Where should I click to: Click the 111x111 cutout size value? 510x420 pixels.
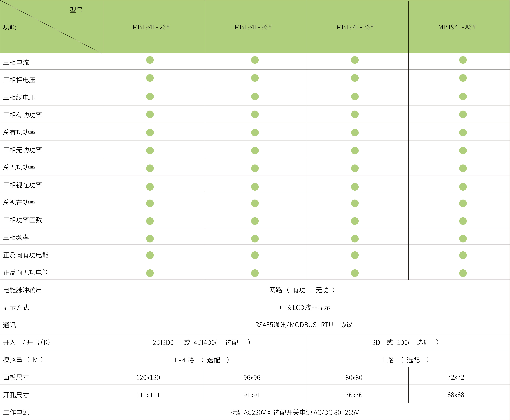click(x=148, y=395)
